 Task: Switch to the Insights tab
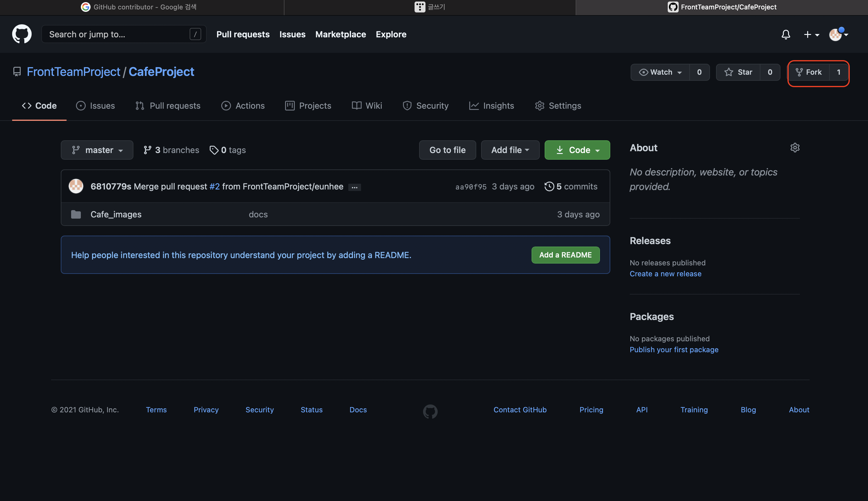coord(491,106)
